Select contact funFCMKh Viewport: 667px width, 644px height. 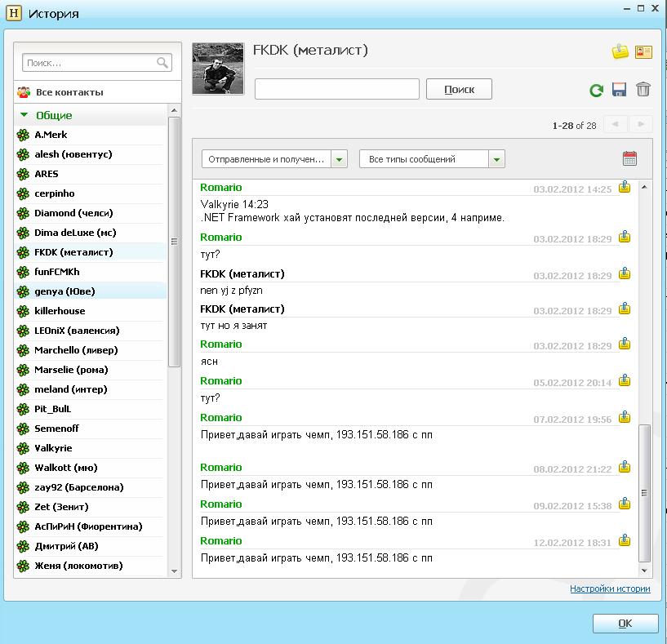90,272
